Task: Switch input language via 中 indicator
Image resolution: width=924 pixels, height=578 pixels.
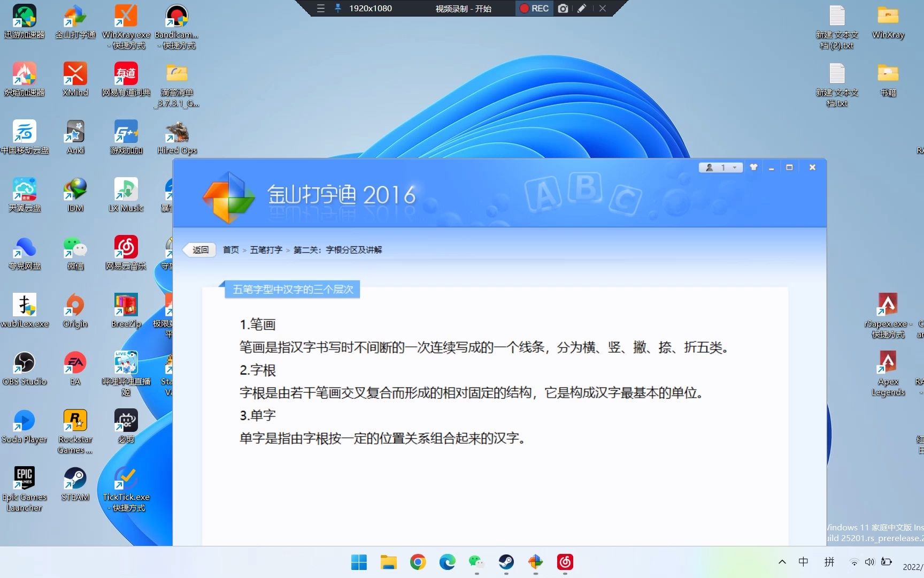Action: (803, 562)
